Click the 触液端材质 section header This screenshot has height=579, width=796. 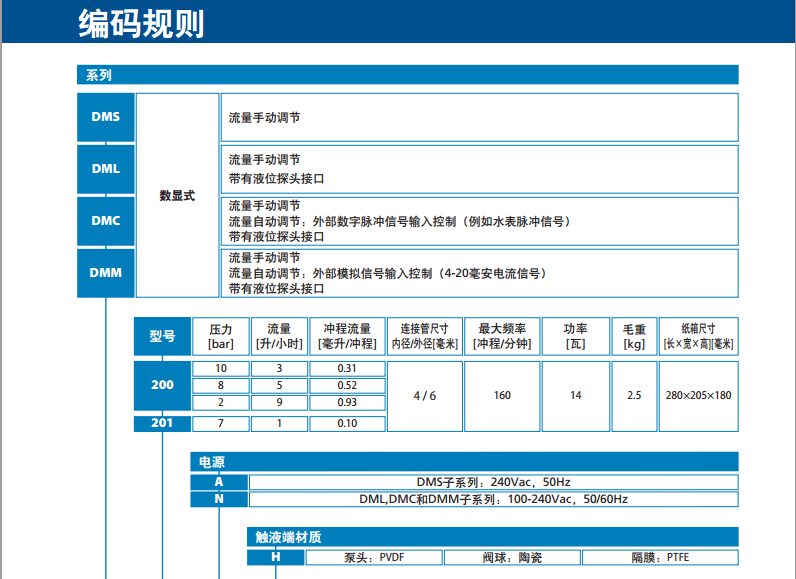coord(492,537)
